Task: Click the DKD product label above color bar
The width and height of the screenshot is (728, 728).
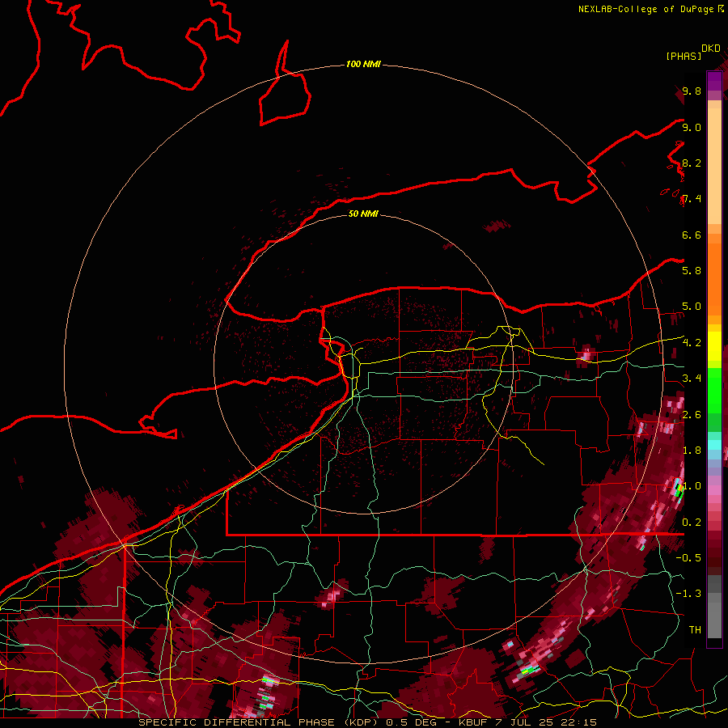Action: (710, 49)
